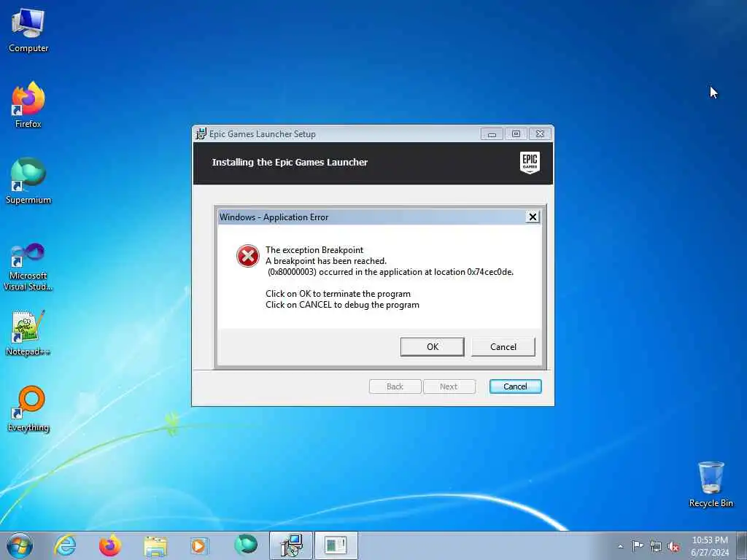Select the Microsoft Visual Studio desktop shortcut

click(x=28, y=267)
